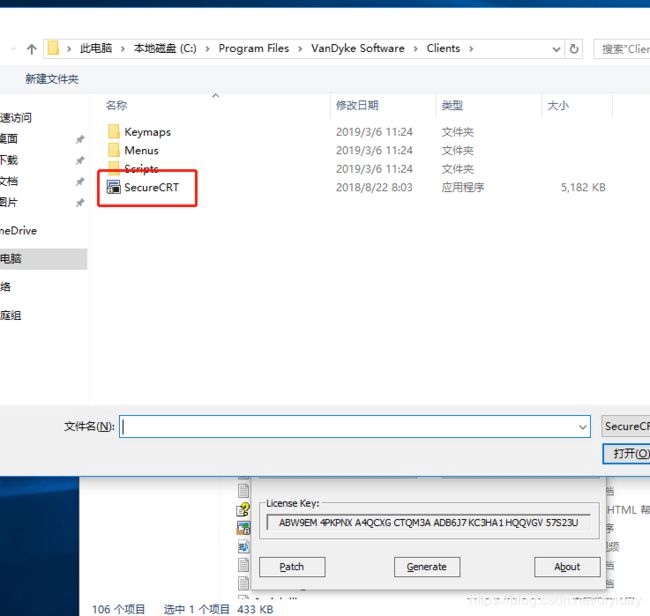Click pin icon next to 下载

[x=80, y=160]
